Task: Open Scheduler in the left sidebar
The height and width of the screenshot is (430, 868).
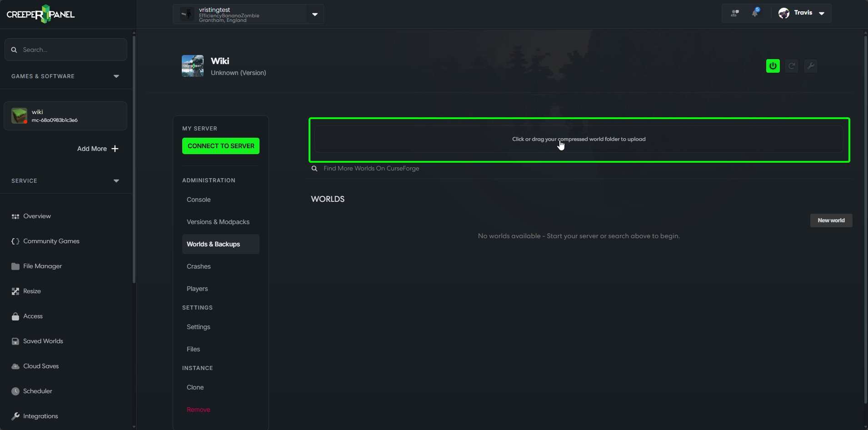Action: click(x=37, y=391)
